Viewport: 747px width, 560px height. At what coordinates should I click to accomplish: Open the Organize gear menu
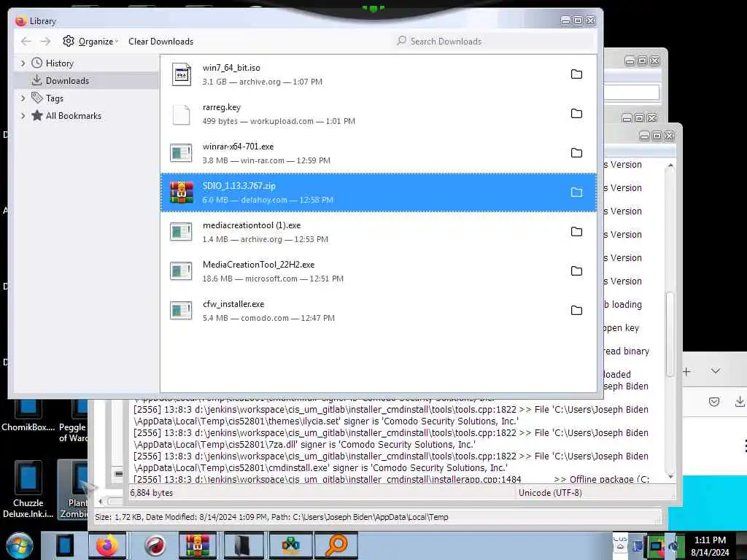coord(90,42)
